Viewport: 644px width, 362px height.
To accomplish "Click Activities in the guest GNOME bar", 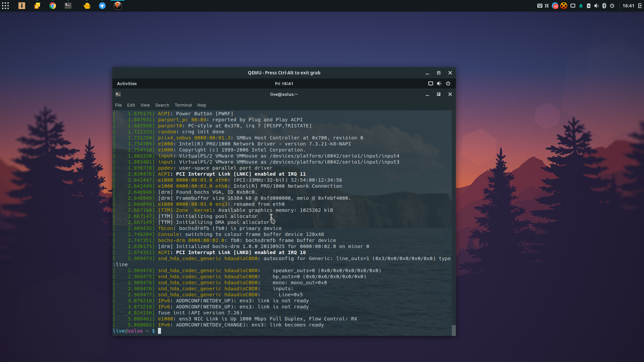I will tap(127, 83).
